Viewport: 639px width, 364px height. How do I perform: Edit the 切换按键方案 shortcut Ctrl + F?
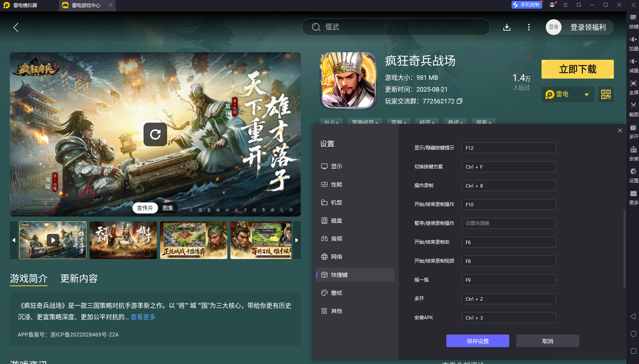tap(508, 167)
